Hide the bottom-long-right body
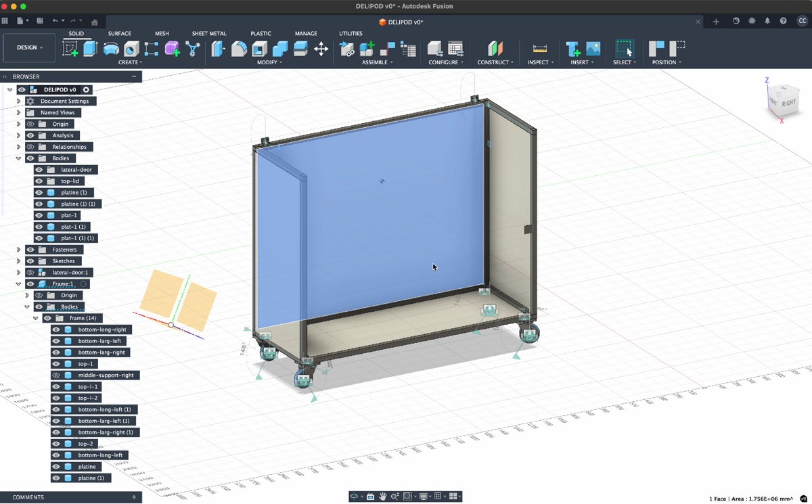This screenshot has width=812, height=504. pyautogui.click(x=56, y=329)
